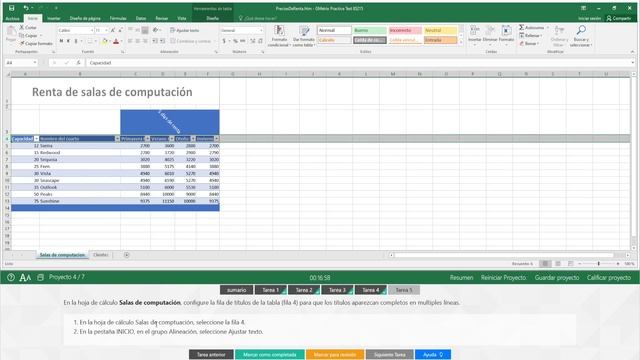The image size is (640, 360).
Task: Click Guardar proyecto link
Action: point(557,278)
